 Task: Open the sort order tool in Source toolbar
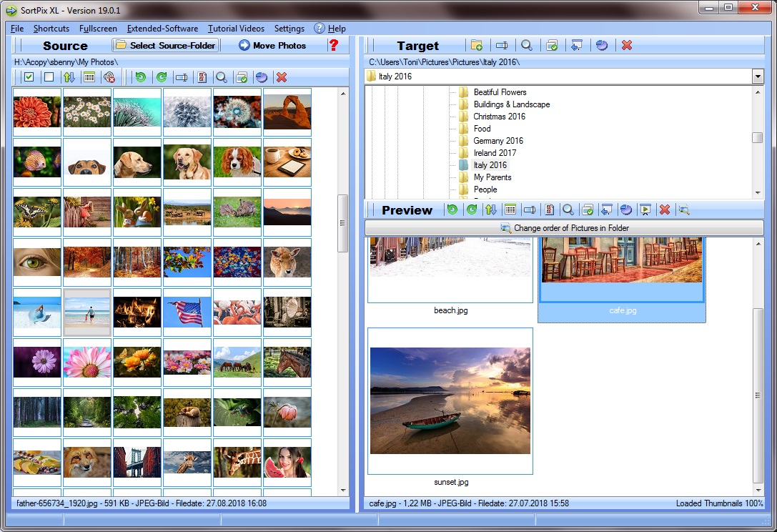68,77
